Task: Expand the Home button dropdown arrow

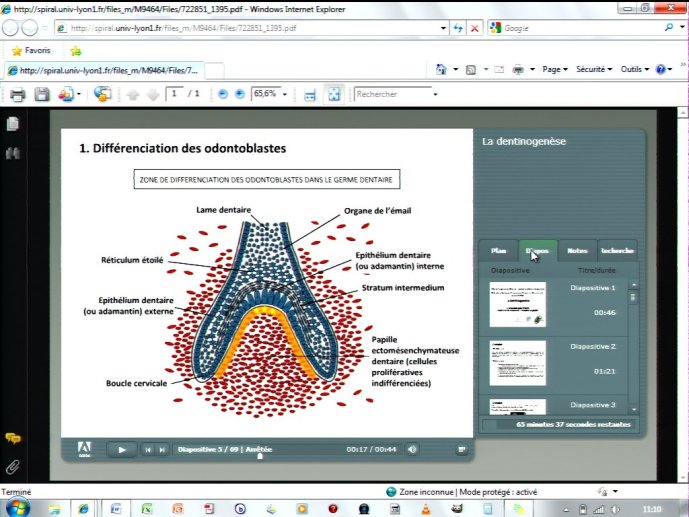Action: [456, 69]
